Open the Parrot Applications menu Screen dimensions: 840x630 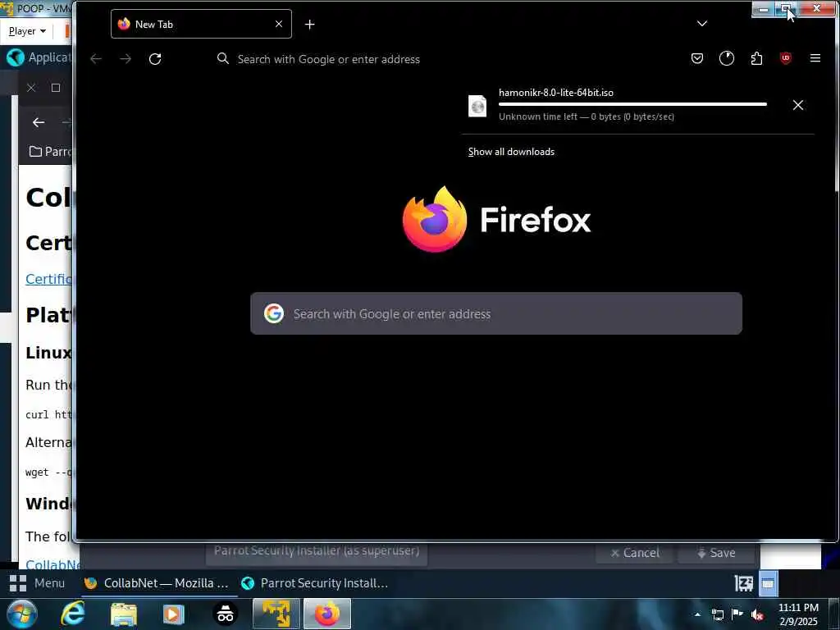click(38, 57)
